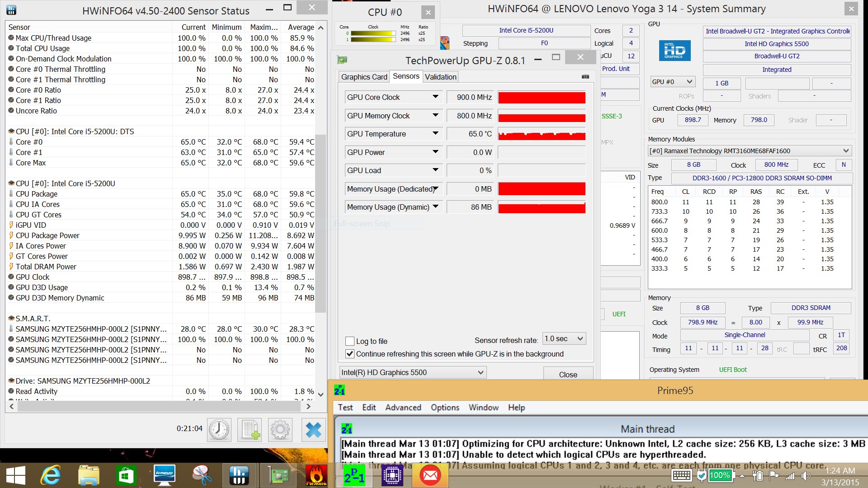Open FurMark from the taskbar
Screen dimensions: 868x488
[x=316, y=475]
